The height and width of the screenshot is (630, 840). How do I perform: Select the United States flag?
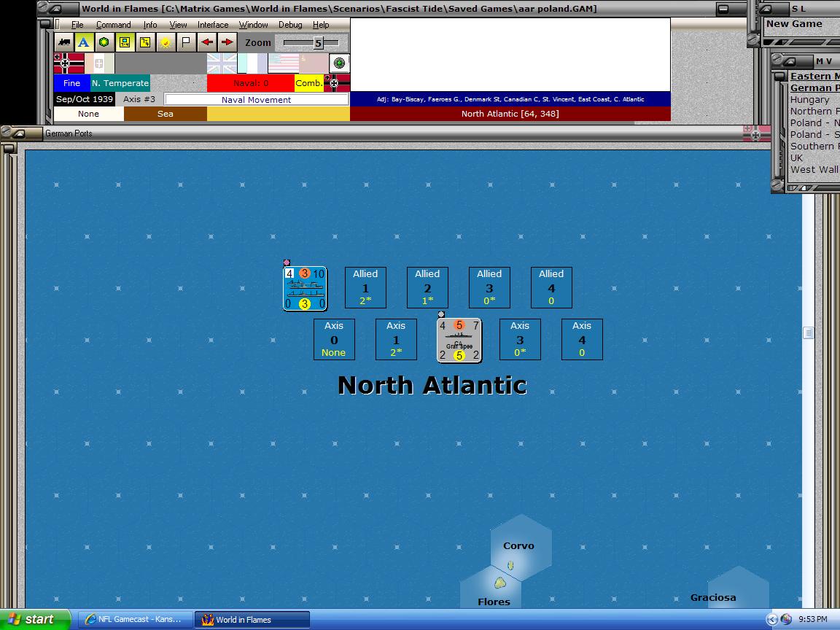[283, 63]
